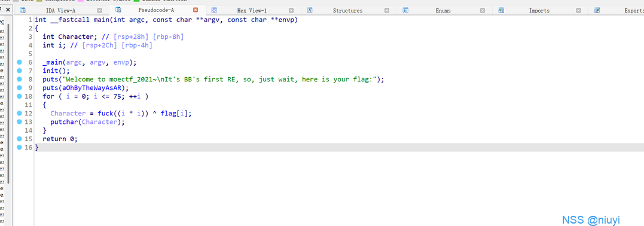Toggle breakpoint dot on line 13
Viewport: 644px width, 226px height.
click(x=19, y=122)
